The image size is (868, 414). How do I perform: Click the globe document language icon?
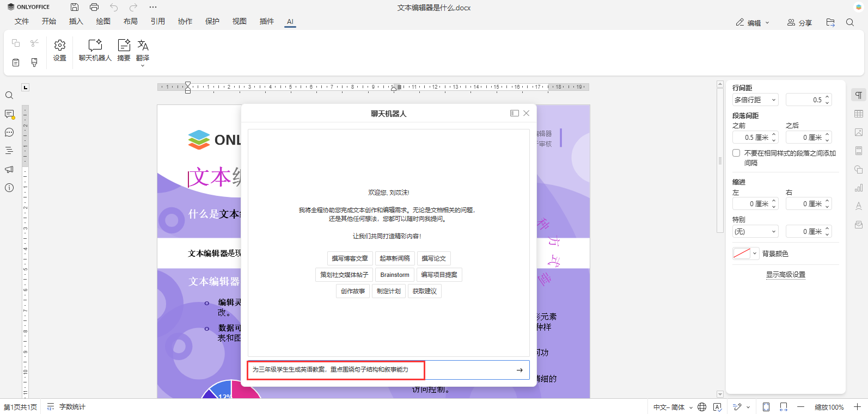point(702,407)
